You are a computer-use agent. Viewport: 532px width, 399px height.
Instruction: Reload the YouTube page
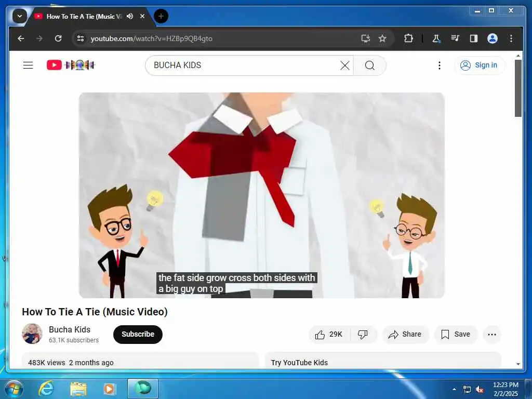point(58,38)
